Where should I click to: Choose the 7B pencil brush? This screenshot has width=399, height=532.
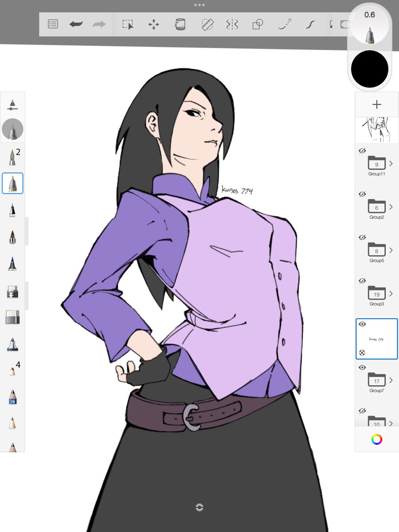pyautogui.click(x=13, y=397)
